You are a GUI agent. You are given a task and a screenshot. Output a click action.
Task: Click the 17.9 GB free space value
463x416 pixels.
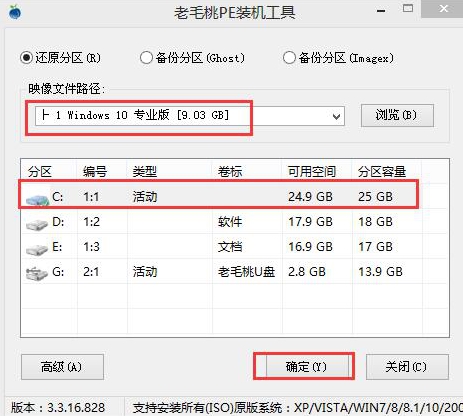click(310, 222)
